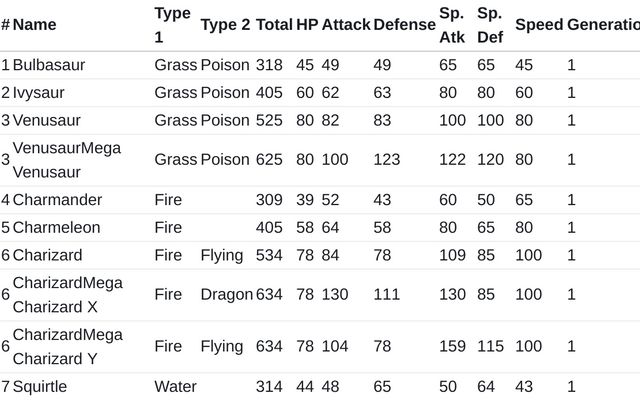Click the Sp. Atk column header
The image size is (640, 400).
point(452,24)
